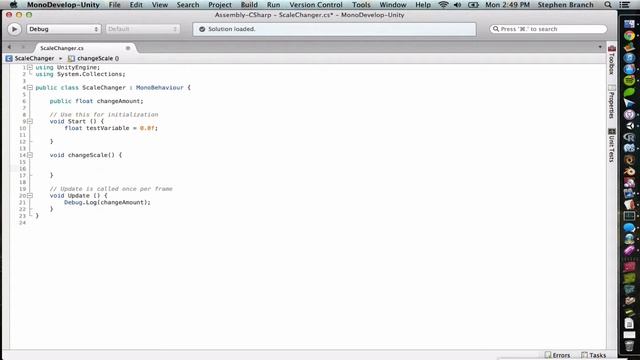
Task: Open iTunes from the dock
Action: (x=629, y=58)
